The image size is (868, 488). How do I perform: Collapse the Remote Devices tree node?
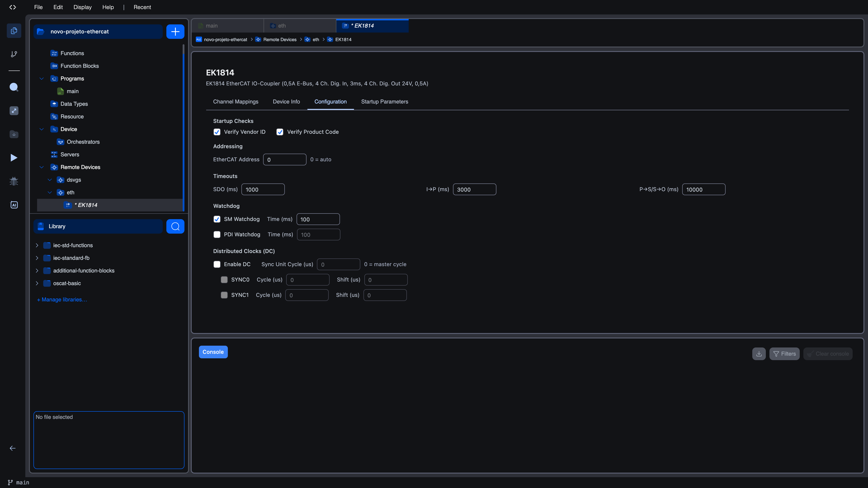[42, 167]
